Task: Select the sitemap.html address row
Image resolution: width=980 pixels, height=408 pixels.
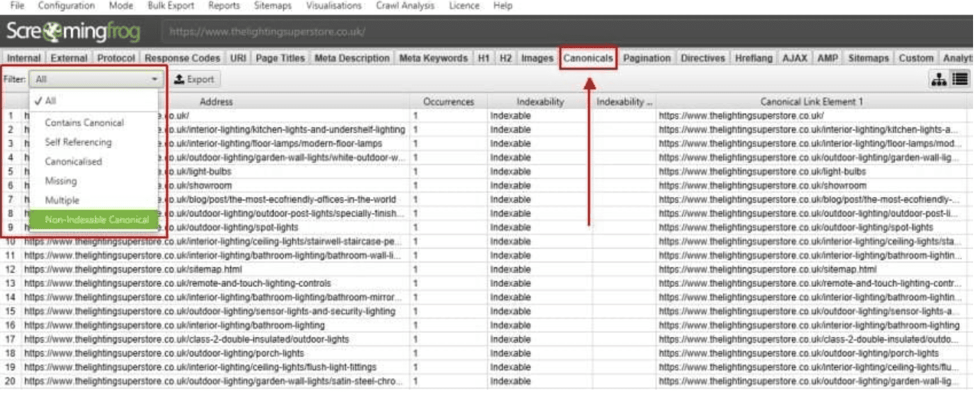Action: click(215, 269)
